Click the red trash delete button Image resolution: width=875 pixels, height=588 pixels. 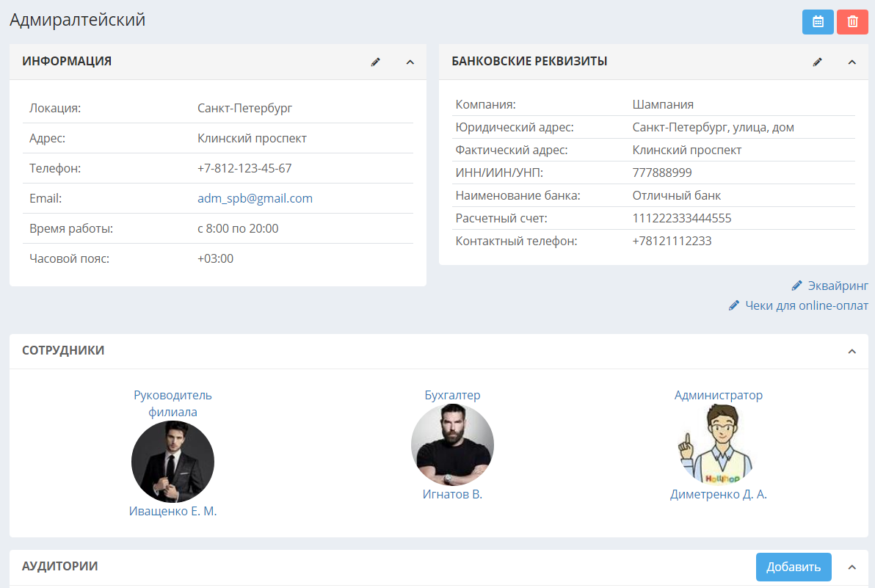pyautogui.click(x=852, y=22)
